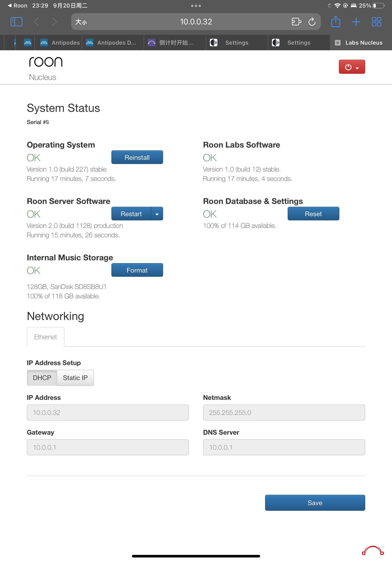Click text 'Version 2.0 (build 1128) production'
Screen dimensions: 392x561
coord(75,226)
